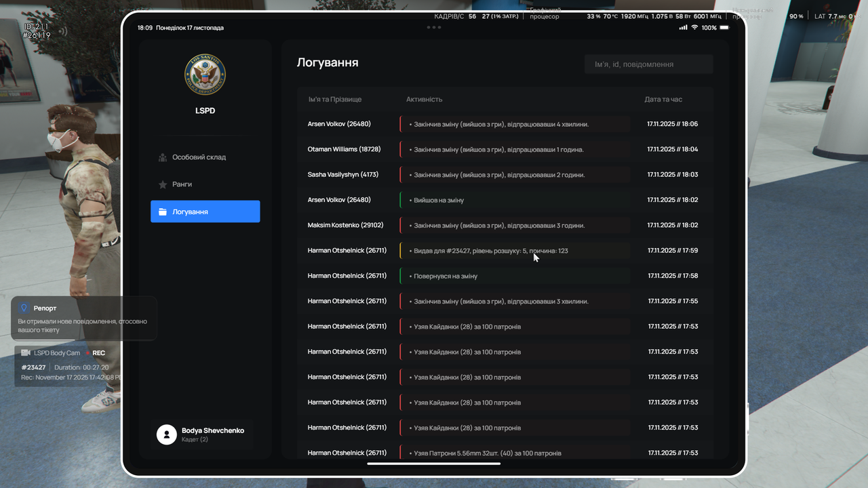Click the Узяв Патрони 5.56mm activity entry
This screenshot has height=488, width=868.
[515, 453]
